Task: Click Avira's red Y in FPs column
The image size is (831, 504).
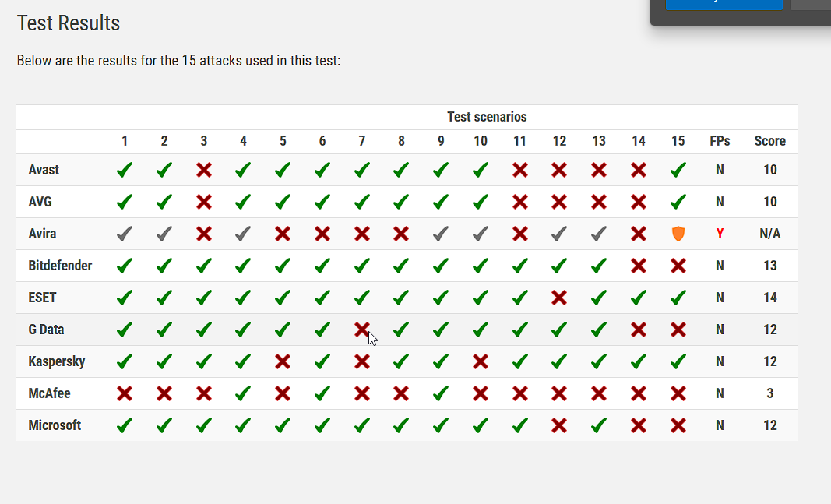Action: pos(720,234)
